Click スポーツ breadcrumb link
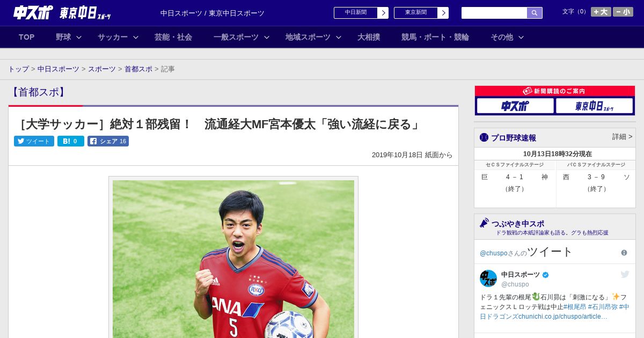This screenshot has height=338, width=644. [102, 69]
